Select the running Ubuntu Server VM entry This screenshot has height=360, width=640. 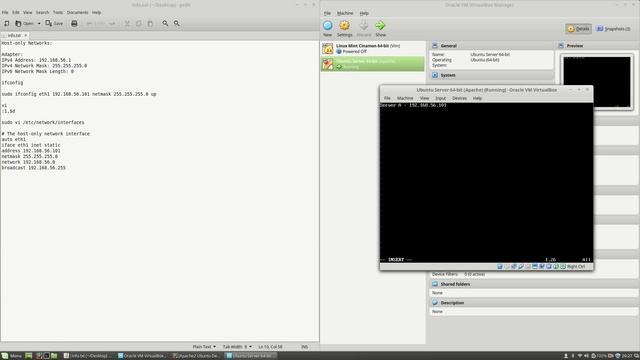click(x=373, y=64)
